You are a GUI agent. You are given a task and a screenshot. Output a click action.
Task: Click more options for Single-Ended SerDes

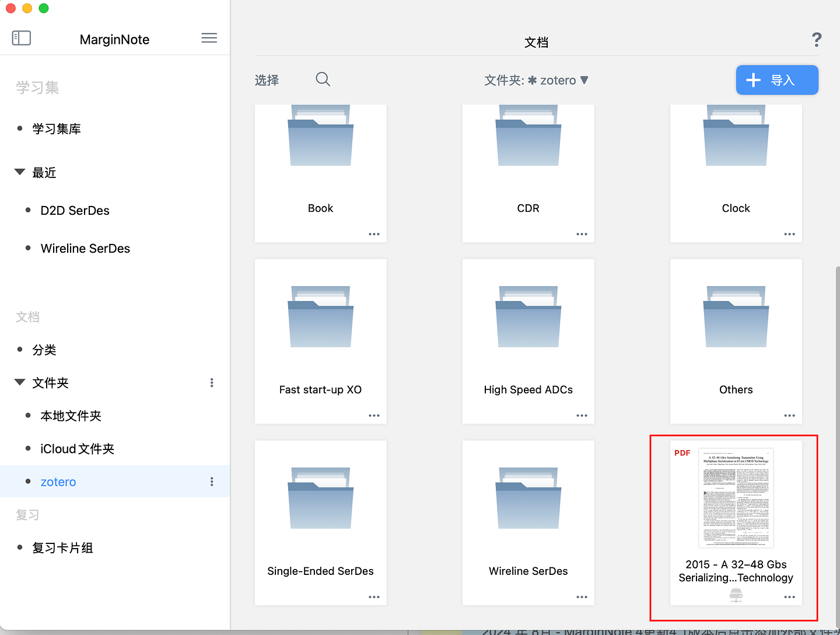(x=374, y=597)
